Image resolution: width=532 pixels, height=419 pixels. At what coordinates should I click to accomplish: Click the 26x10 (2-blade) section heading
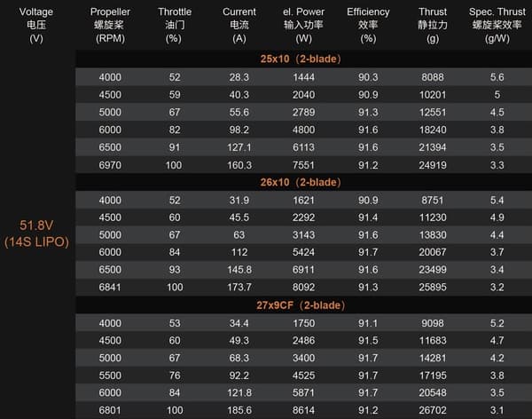pyautogui.click(x=301, y=182)
